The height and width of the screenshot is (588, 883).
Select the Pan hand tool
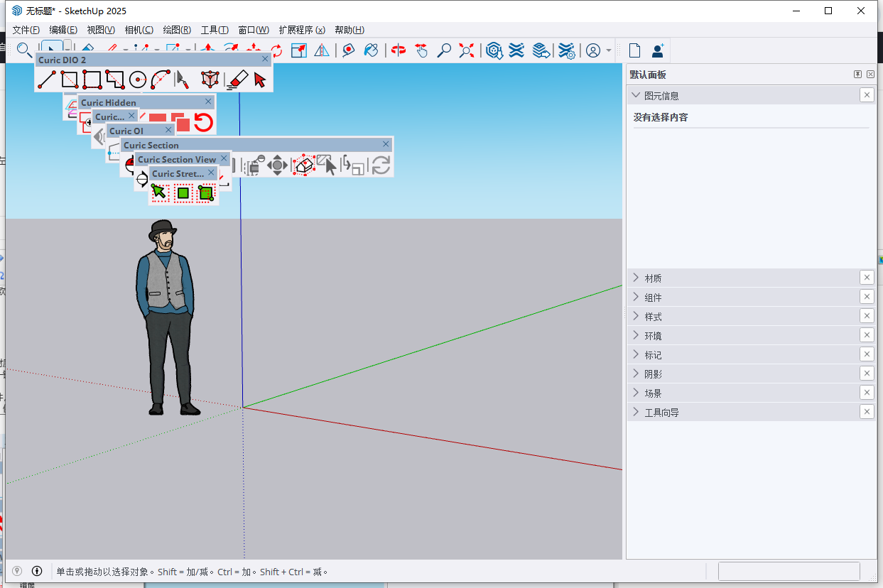[x=421, y=50]
